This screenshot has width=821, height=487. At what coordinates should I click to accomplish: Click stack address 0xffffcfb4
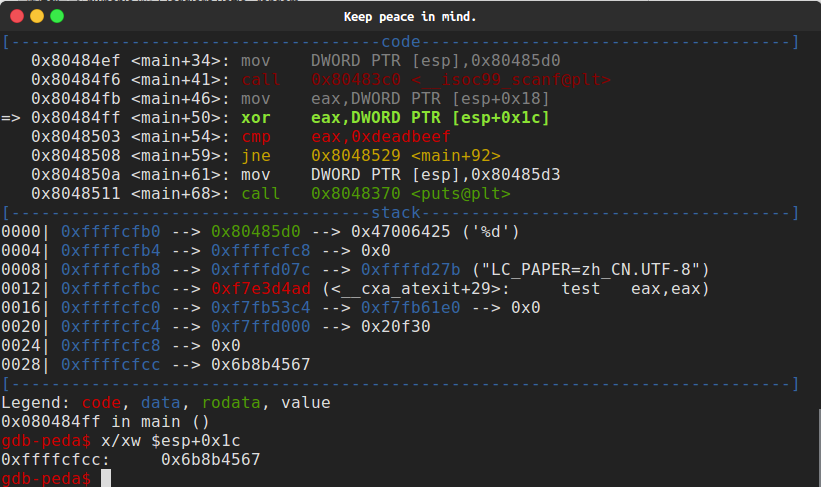click(110, 250)
